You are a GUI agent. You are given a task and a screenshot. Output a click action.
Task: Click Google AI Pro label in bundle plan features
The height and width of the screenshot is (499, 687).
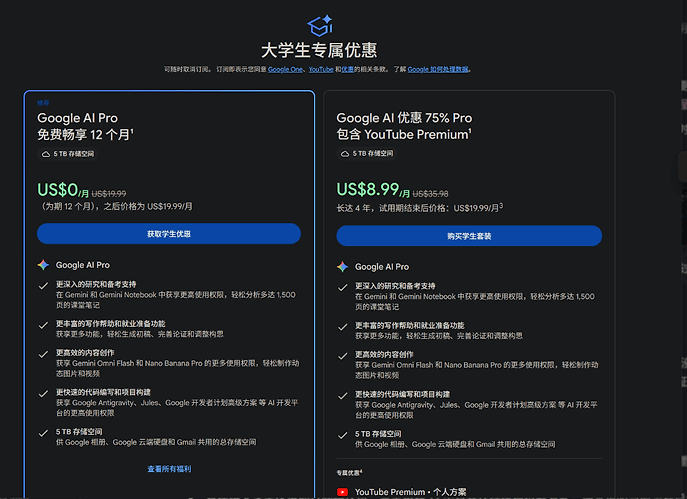click(382, 266)
